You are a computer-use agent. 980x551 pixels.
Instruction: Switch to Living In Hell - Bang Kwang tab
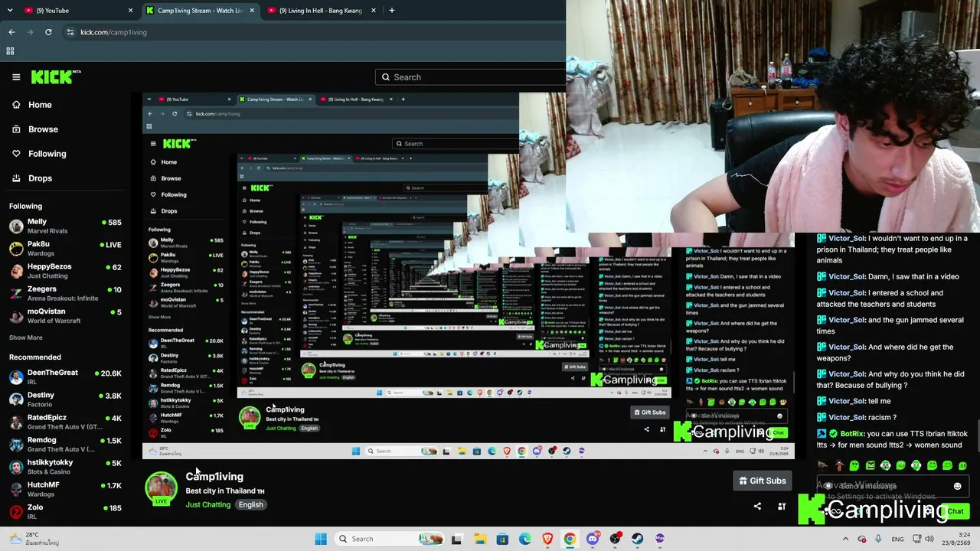(322, 11)
